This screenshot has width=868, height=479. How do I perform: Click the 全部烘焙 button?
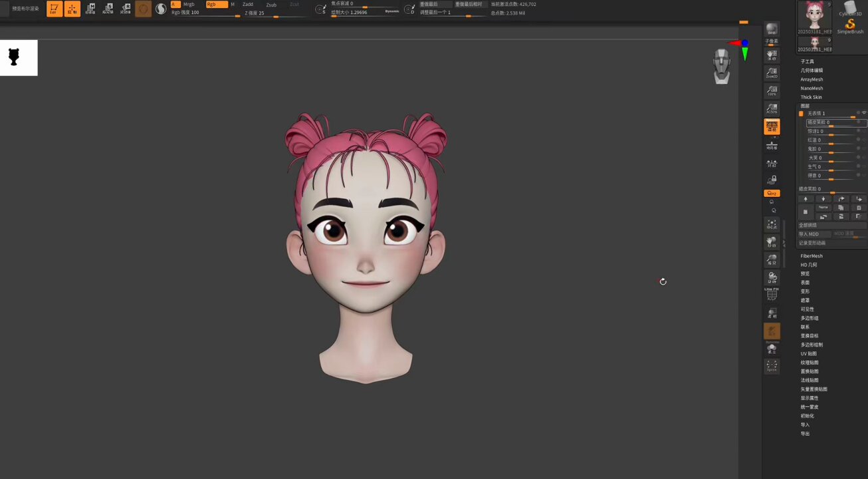tap(808, 225)
